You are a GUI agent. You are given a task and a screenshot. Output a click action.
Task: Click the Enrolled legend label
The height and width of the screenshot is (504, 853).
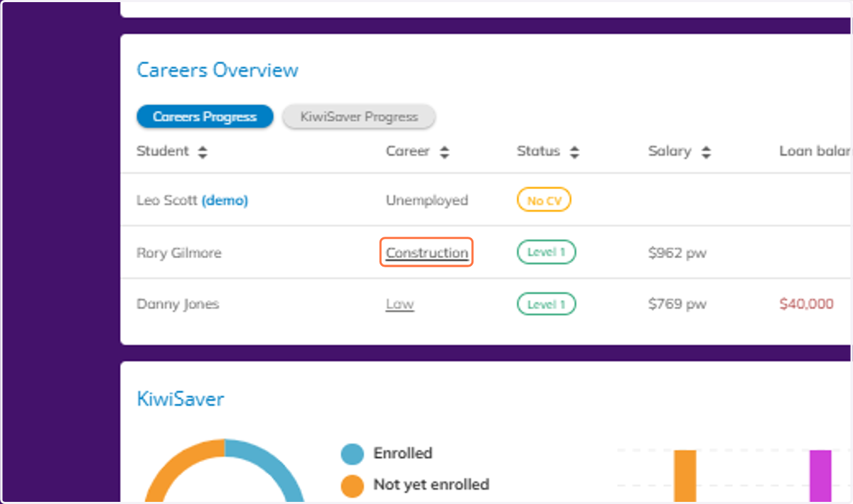pos(402,454)
